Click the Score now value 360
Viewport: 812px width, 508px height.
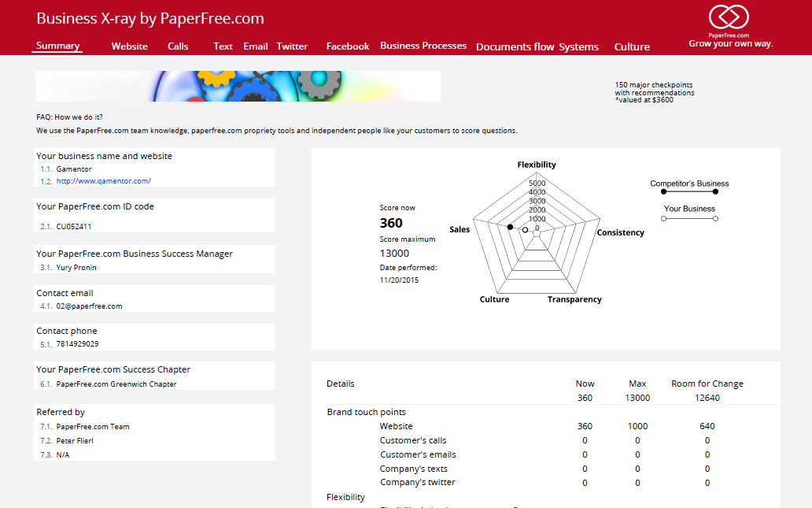pos(391,223)
